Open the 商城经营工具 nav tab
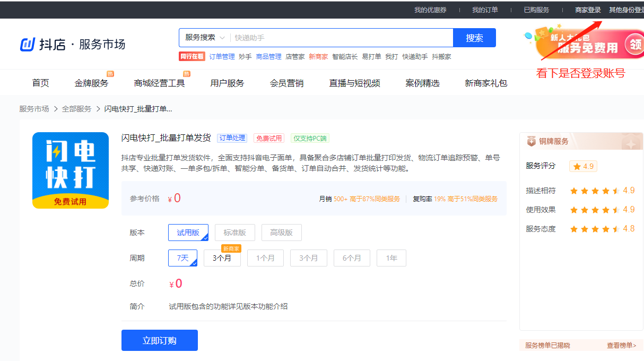 [159, 83]
